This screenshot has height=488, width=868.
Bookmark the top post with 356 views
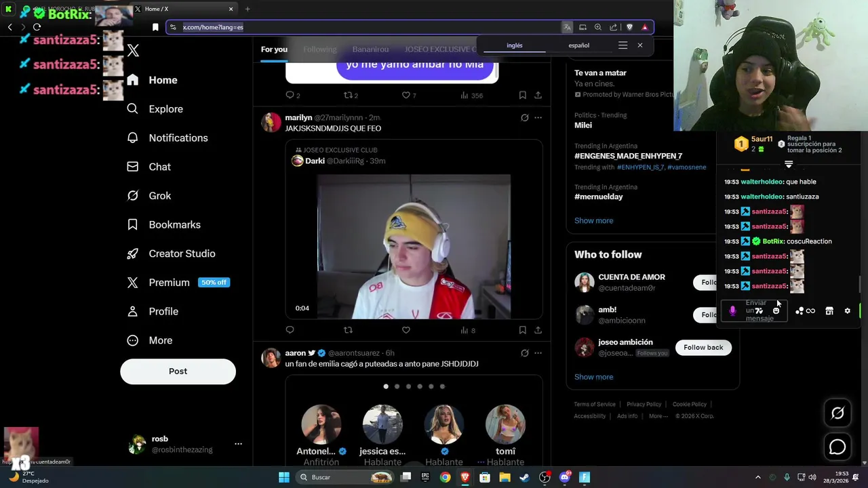click(522, 95)
